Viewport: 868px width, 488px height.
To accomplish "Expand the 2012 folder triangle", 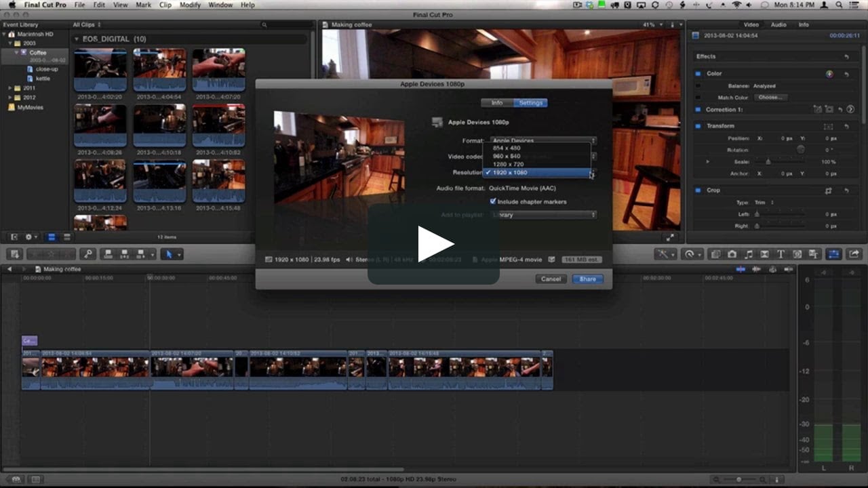I will (9, 98).
